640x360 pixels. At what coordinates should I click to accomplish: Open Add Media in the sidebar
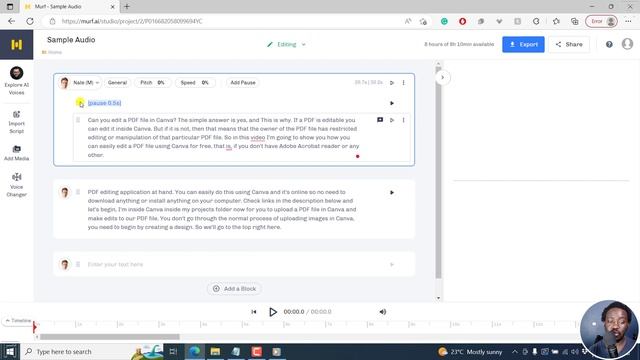click(x=16, y=153)
